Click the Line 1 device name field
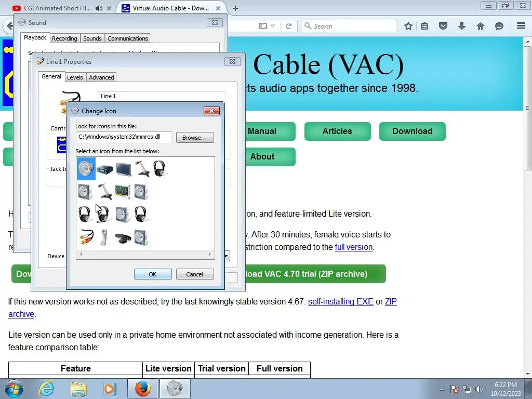Screen dimensions: 532x399 162,96
